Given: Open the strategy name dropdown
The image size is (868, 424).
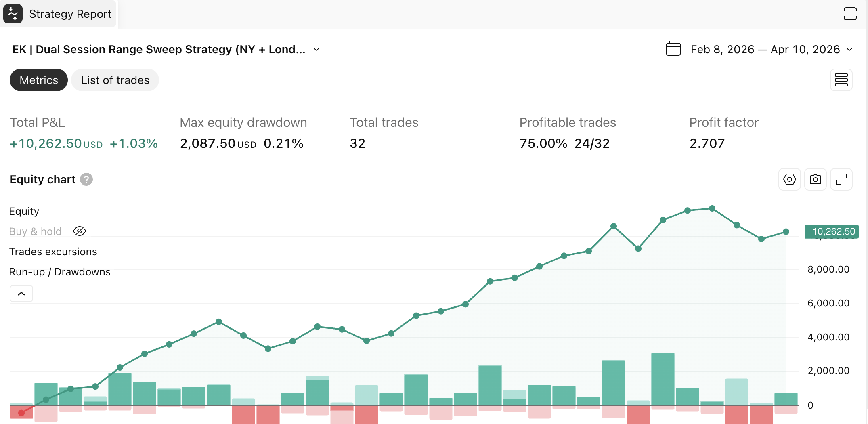Looking at the screenshot, I should pyautogui.click(x=317, y=49).
